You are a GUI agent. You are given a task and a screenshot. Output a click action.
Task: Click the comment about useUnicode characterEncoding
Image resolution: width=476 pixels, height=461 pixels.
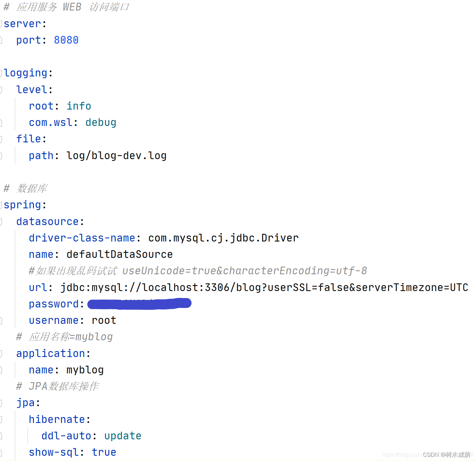pyautogui.click(x=198, y=271)
